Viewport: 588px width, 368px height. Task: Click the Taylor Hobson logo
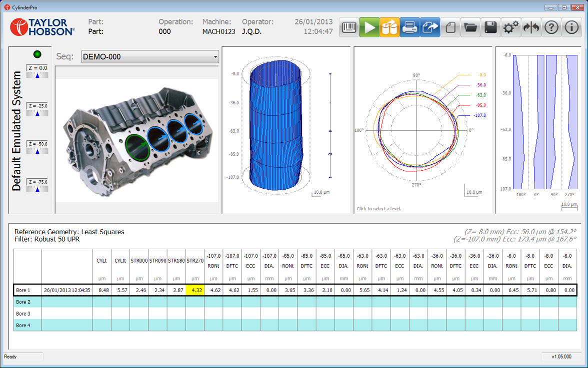coord(42,27)
